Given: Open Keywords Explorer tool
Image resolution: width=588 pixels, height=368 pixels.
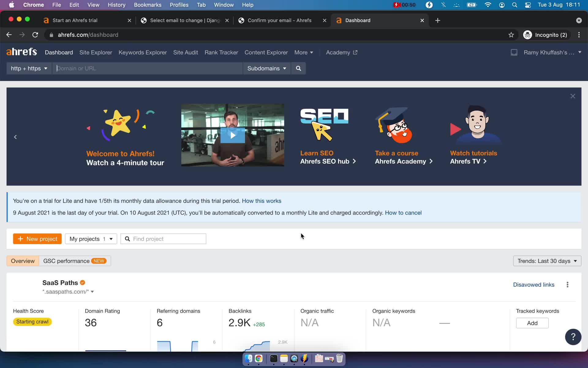Looking at the screenshot, I should (x=143, y=52).
